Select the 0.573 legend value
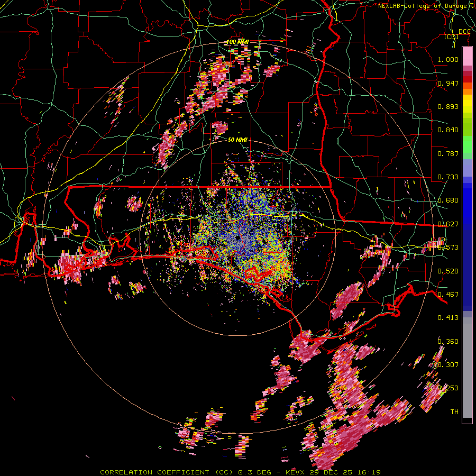Viewport: 476px width, 476px height. tap(448, 248)
